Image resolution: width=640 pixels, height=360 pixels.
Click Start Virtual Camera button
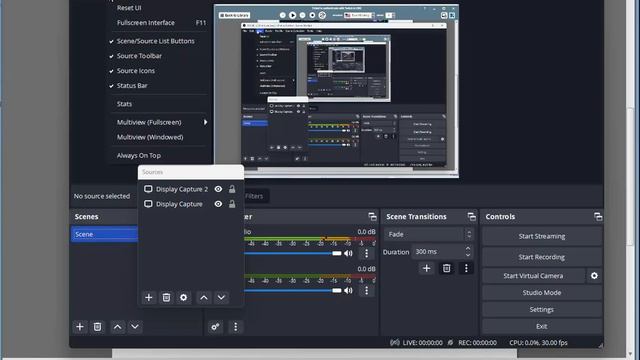(533, 276)
